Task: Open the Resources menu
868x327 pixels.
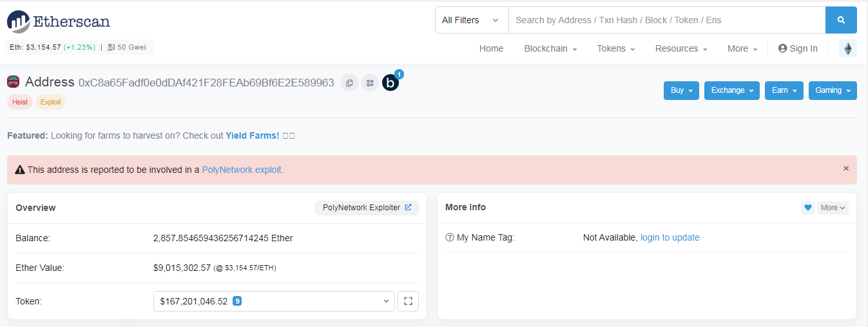Action: tap(681, 48)
